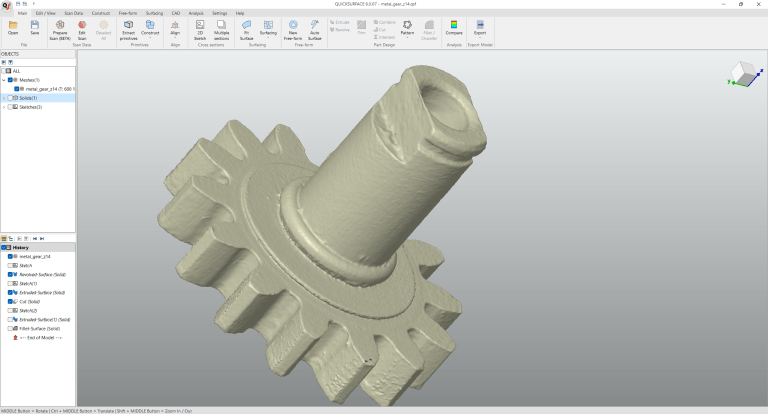
Task: Open the Construct primitives tool
Action: pos(150,28)
